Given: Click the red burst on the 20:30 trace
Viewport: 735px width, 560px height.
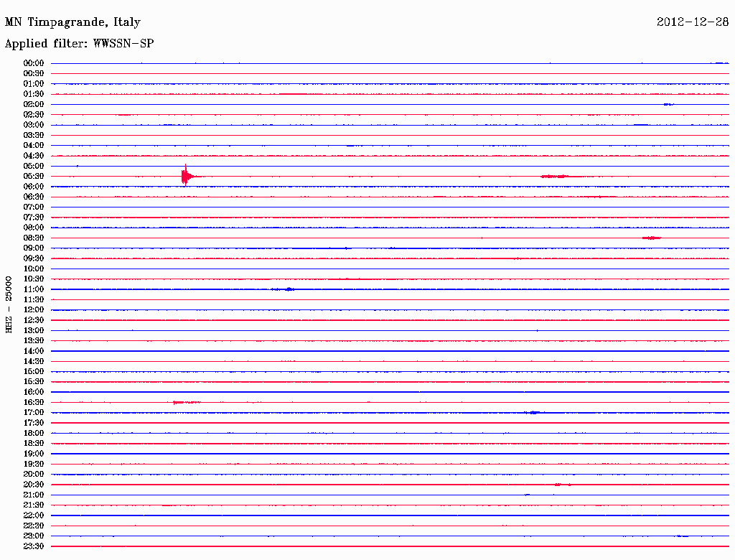Looking at the screenshot, I should coord(561,485).
